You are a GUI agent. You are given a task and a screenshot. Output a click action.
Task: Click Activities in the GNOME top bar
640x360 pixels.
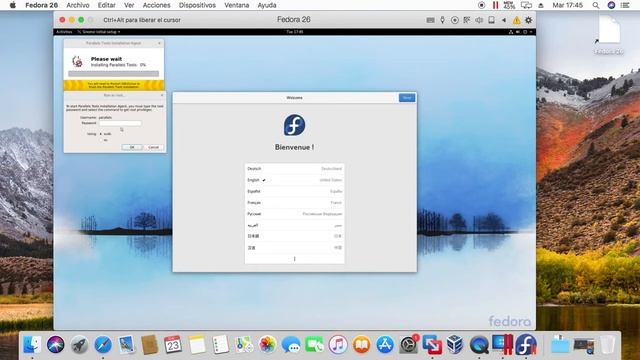click(x=64, y=32)
